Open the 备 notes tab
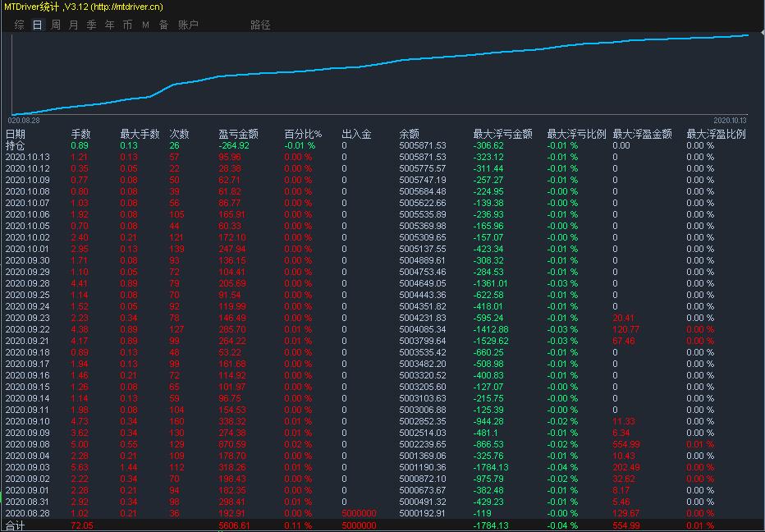 tap(164, 25)
